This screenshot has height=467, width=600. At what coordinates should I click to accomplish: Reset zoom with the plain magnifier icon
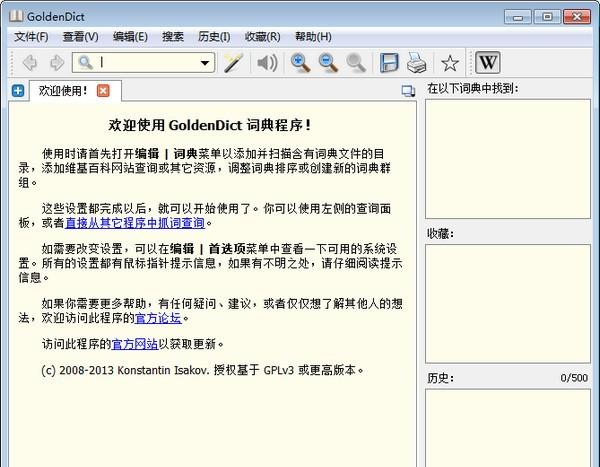pyautogui.click(x=356, y=63)
